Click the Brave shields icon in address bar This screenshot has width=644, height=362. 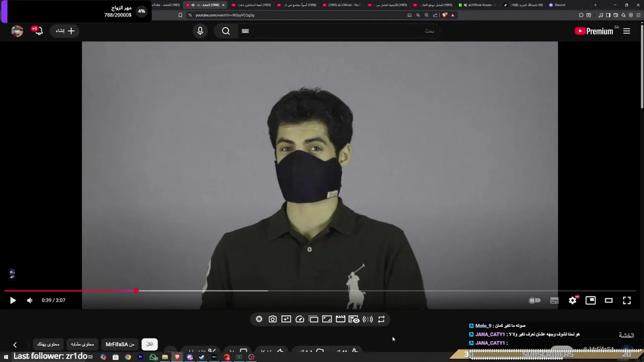[x=445, y=15]
